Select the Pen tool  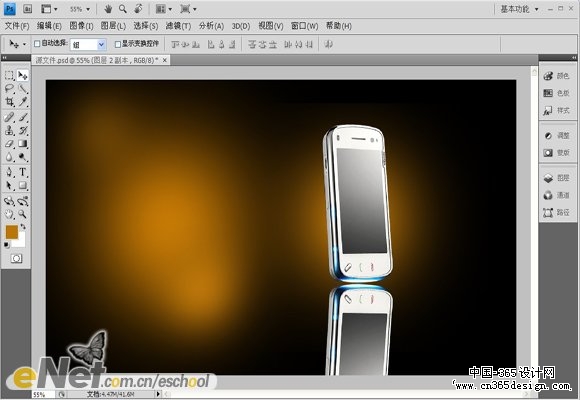[9, 172]
